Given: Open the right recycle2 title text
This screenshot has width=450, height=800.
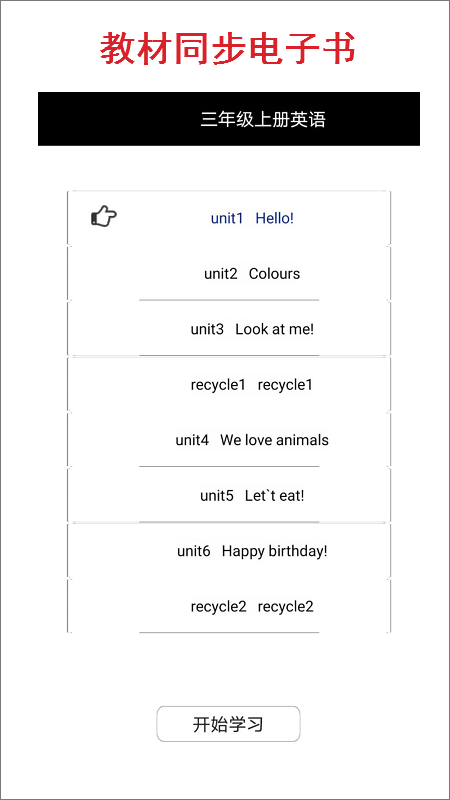Looking at the screenshot, I should (x=286, y=607).
